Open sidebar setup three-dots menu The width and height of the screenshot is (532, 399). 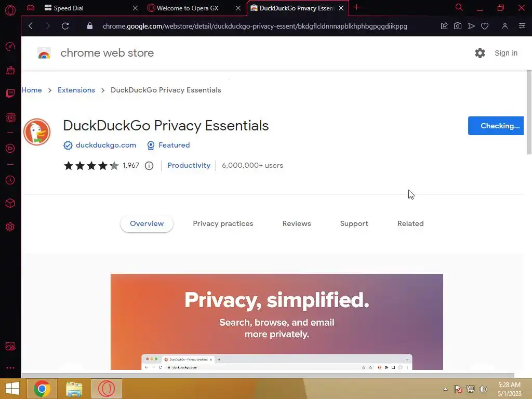coord(10,368)
